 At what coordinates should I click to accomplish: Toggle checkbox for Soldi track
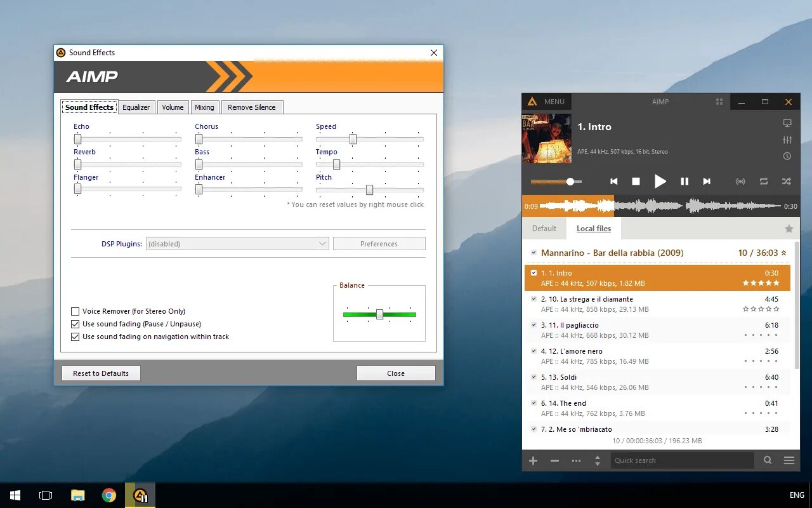[534, 377]
